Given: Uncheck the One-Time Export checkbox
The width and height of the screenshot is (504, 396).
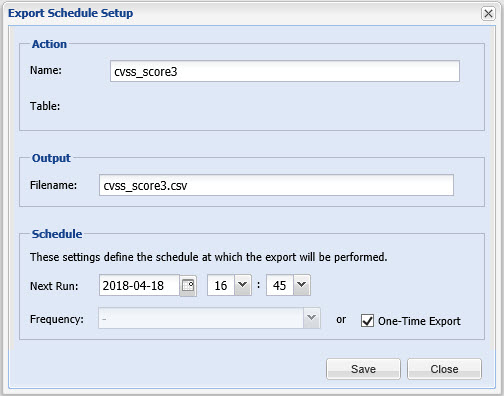Looking at the screenshot, I should pos(367,321).
